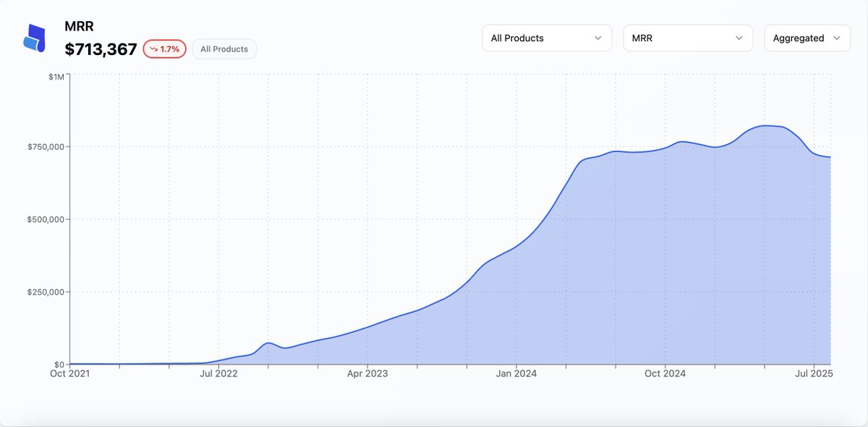868x427 pixels.
Task: Expand the All Products selector
Action: (x=546, y=38)
